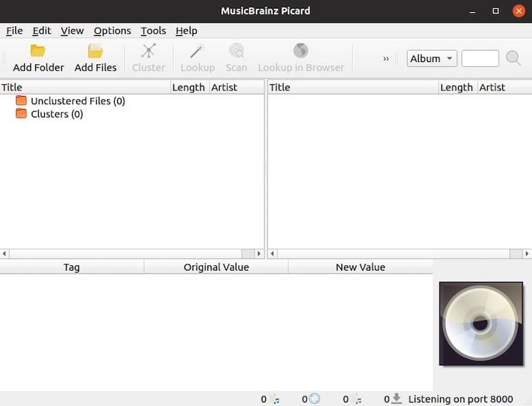
Task: Click left pane scrollbar right arrow
Action: coord(259,253)
